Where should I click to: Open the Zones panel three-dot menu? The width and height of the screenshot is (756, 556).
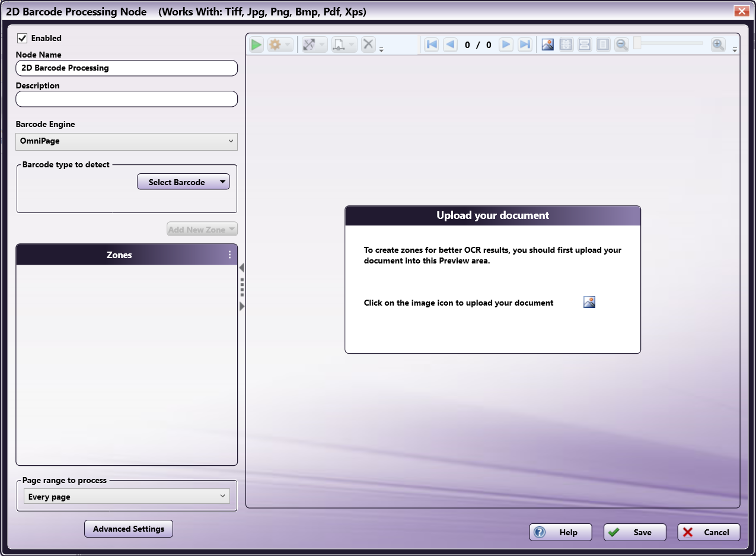point(230,255)
